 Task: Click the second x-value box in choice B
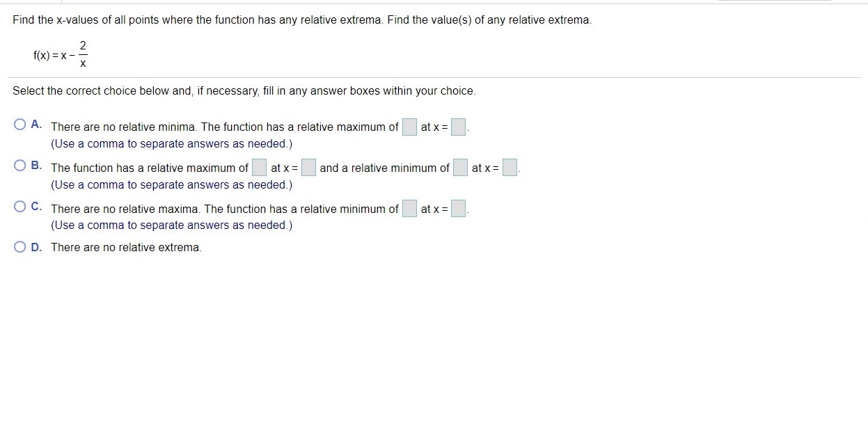pyautogui.click(x=509, y=168)
